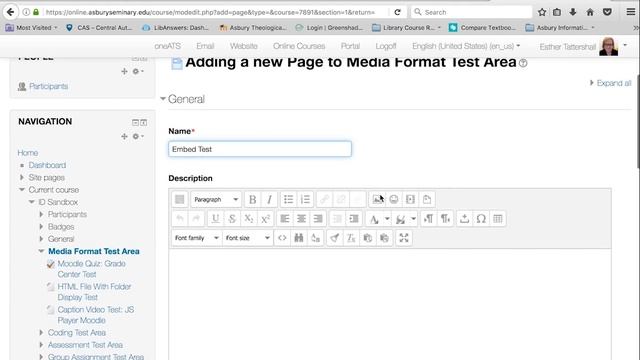Edit HTML source code
This screenshot has width=640, height=360.
tap(282, 238)
